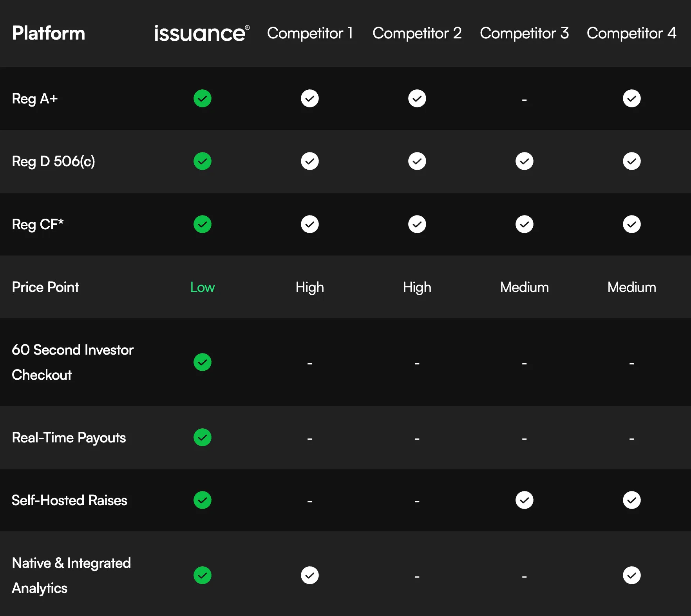Click Competitor 3 Medium price point
This screenshot has width=691, height=616.
pyautogui.click(x=525, y=287)
